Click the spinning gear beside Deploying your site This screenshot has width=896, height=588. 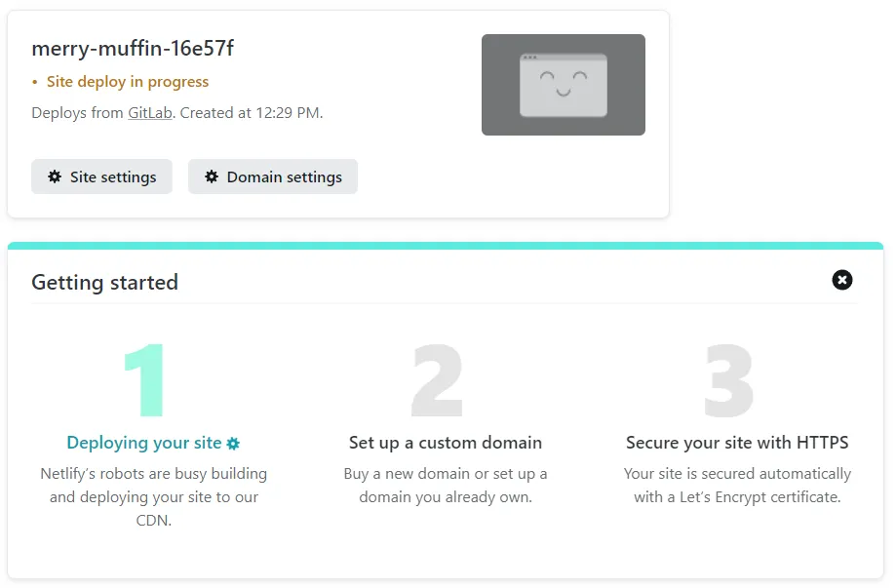coord(233,444)
